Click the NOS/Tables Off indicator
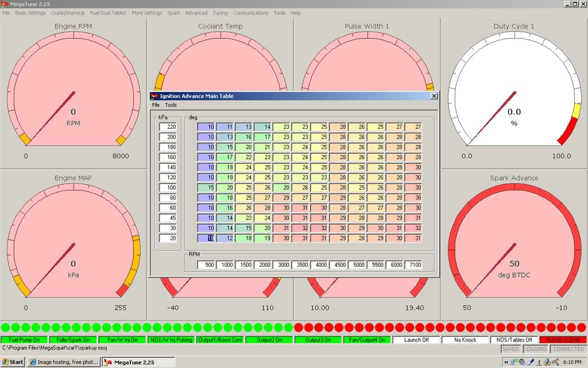Screen dimensions: 588x368 pos(514,340)
